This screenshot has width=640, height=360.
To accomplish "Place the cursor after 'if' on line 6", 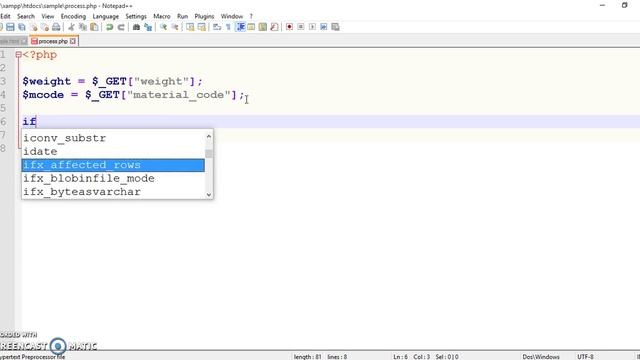I will [x=36, y=122].
